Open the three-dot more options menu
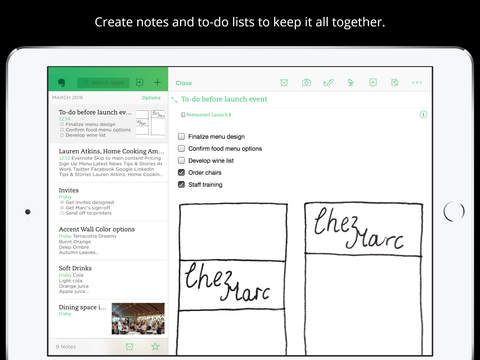480x360 pixels. coord(417,83)
